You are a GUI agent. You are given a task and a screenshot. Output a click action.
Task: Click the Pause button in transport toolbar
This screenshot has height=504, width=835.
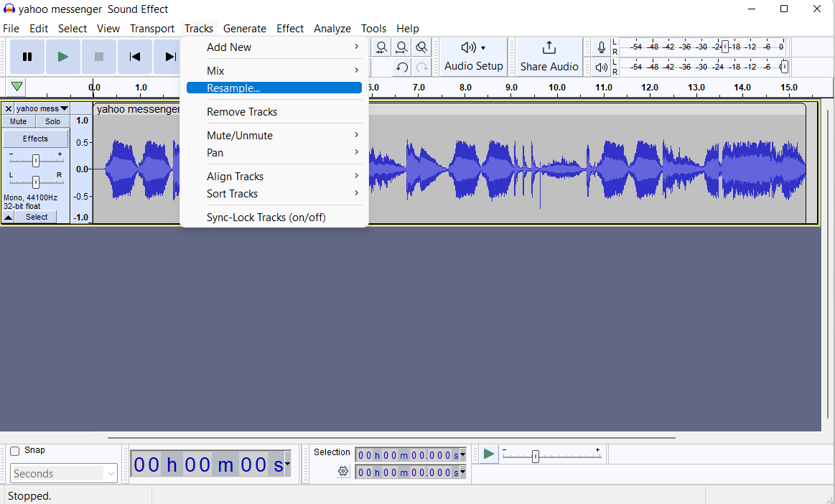[x=27, y=57]
